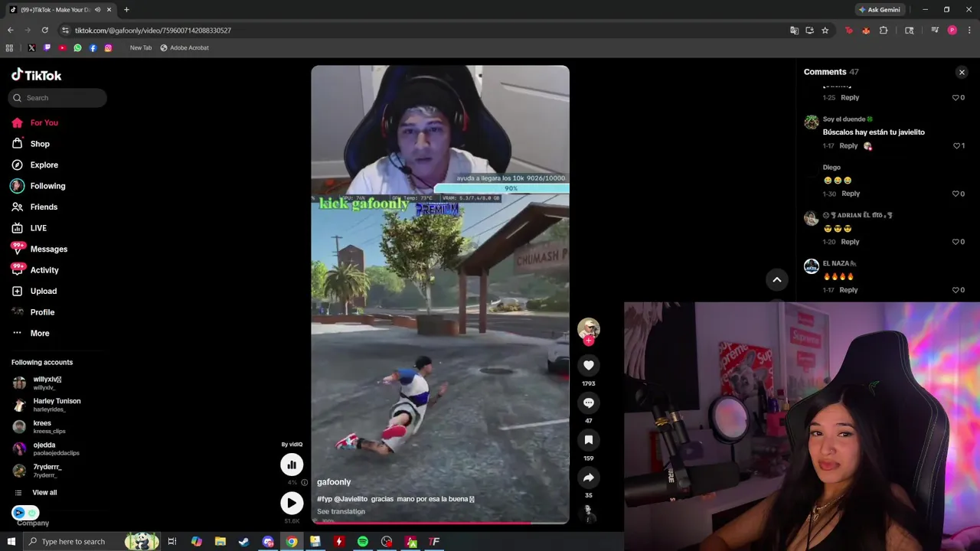The height and width of the screenshot is (551, 980).
Task: Click the #fyp hashtag in caption
Action: [x=324, y=499]
